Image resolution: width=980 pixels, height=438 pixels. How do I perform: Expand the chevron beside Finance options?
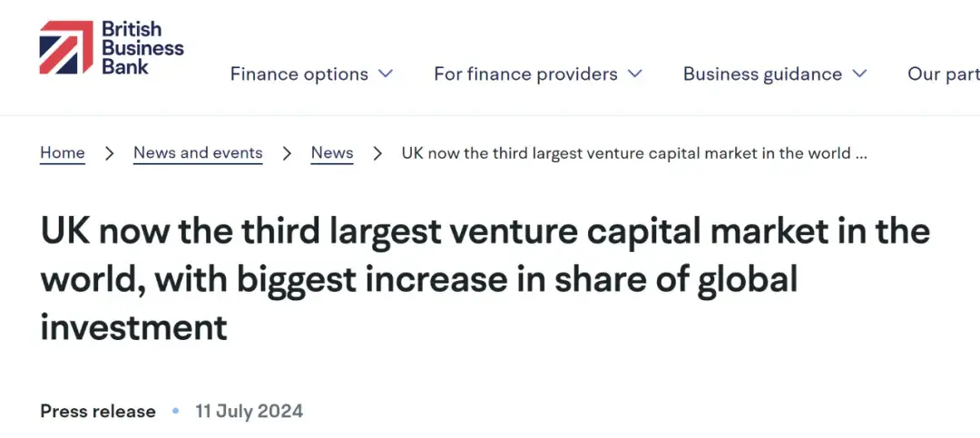(x=387, y=73)
